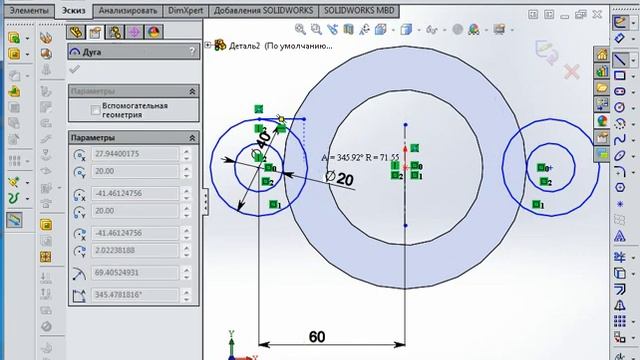This screenshot has height=360, width=640.
Task: Open the Circle tool dropdown arrow
Action: tap(633, 108)
